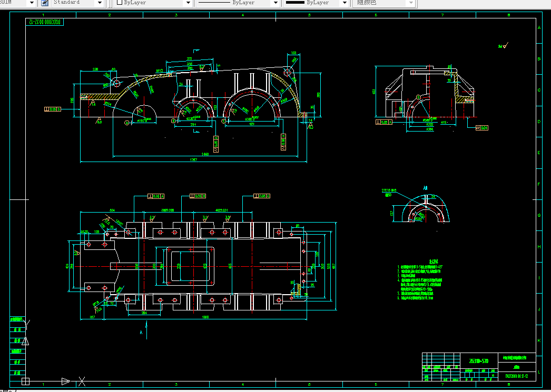Image resolution: width=551 pixels, height=392 pixels.
Task: Select the technical requirements note block
Action: 420,280
